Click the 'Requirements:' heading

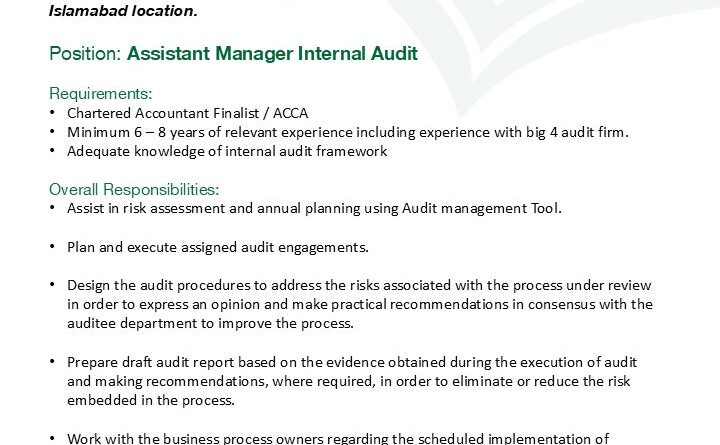tap(98, 94)
